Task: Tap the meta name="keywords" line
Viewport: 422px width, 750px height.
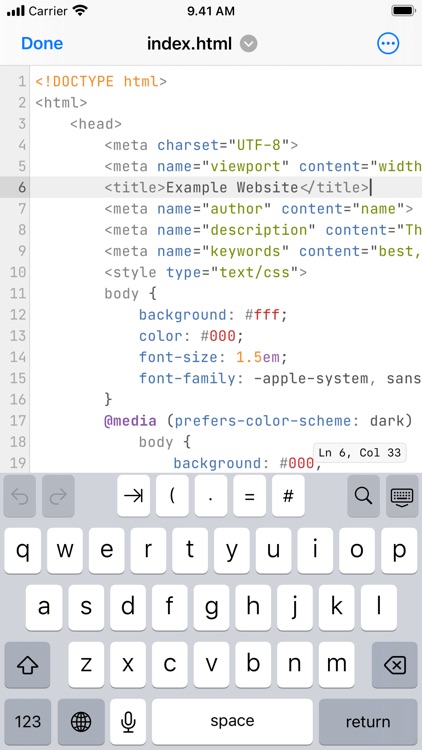Action: click(x=263, y=251)
